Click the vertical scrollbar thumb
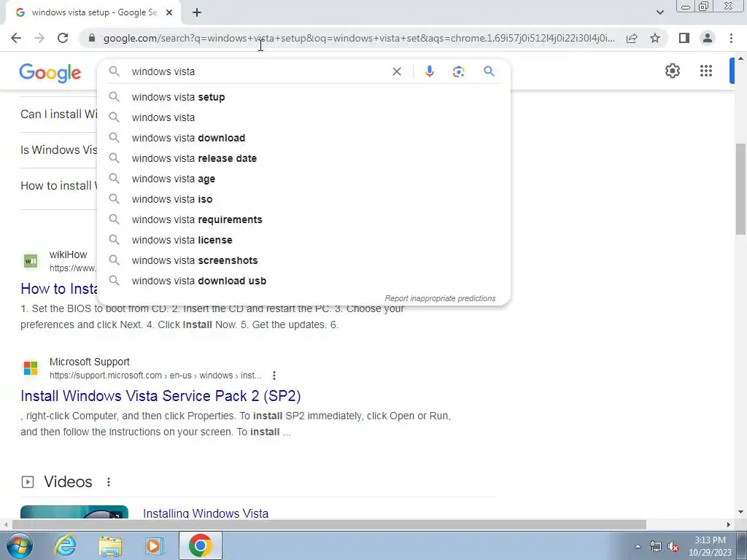This screenshot has width=747, height=560. pyautogui.click(x=740, y=189)
